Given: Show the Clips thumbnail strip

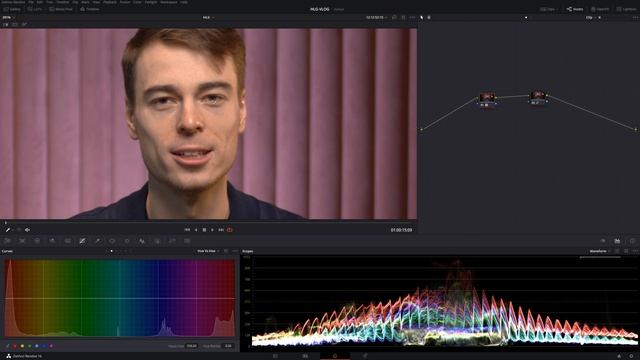Looking at the screenshot, I should (x=548, y=9).
